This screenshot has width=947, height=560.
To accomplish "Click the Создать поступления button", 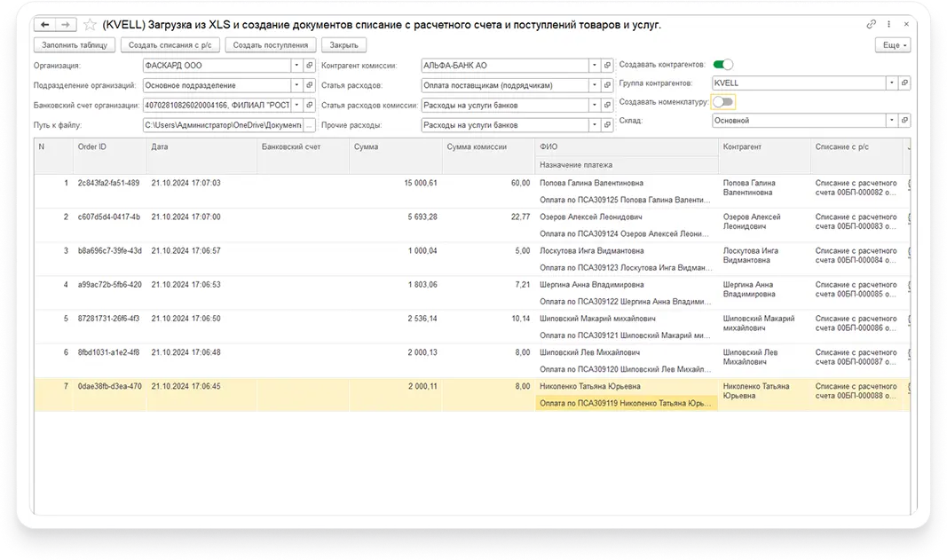I will pos(270,44).
